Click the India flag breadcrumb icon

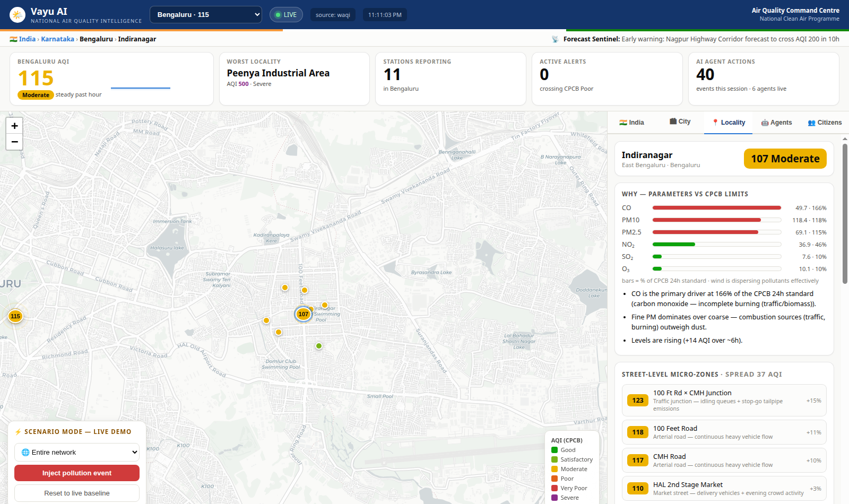tap(13, 39)
